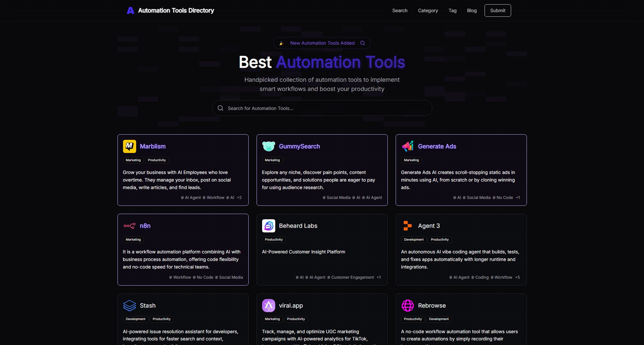This screenshot has width=644, height=345.
Task: Click the Submit button
Action: [x=498, y=11]
